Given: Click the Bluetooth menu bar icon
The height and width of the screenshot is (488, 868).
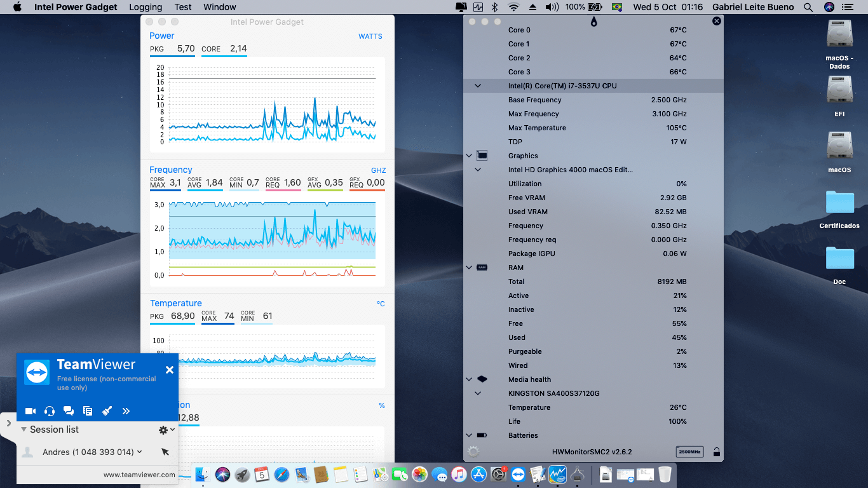Looking at the screenshot, I should pyautogui.click(x=496, y=7).
